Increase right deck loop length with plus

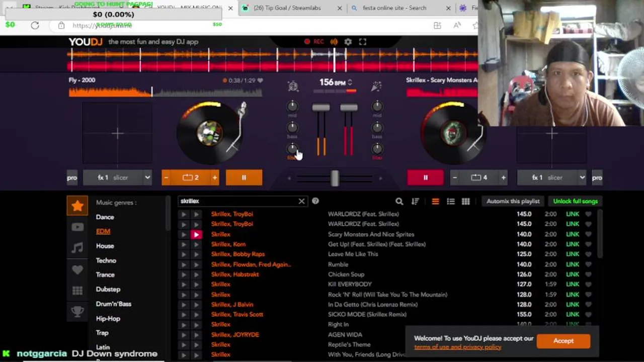[x=503, y=177]
